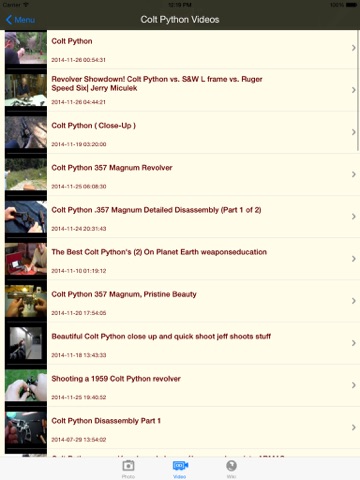Click the date 2014-11-19 03:20:00

[79, 144]
